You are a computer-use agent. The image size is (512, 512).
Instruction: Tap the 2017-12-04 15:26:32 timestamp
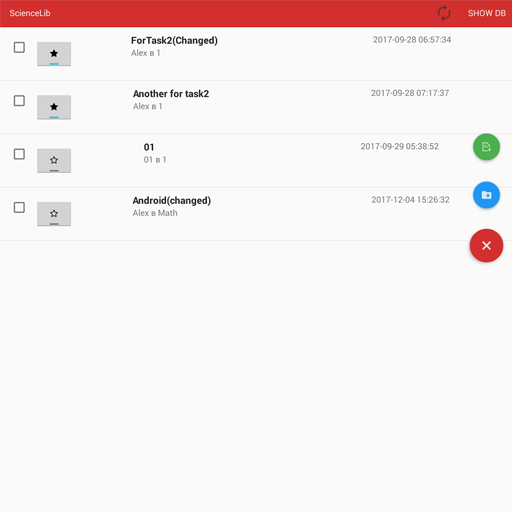(410, 200)
